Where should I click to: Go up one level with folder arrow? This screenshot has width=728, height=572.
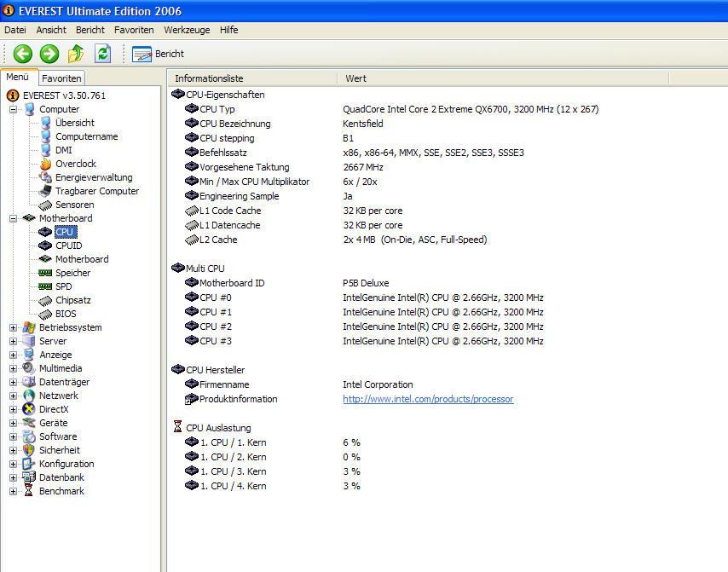[76, 54]
